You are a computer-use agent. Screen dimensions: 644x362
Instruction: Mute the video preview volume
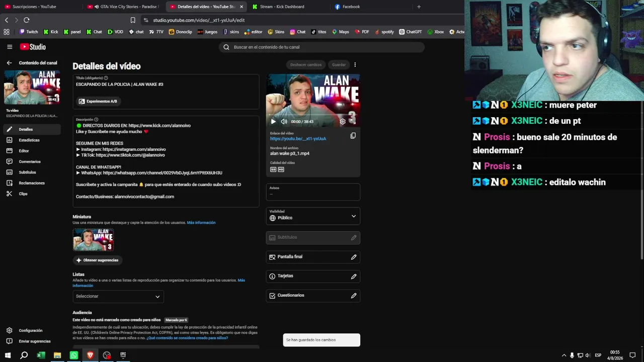point(284,122)
